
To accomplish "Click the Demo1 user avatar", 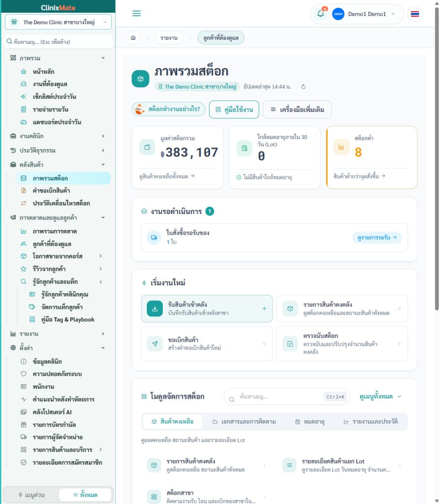I will (338, 14).
